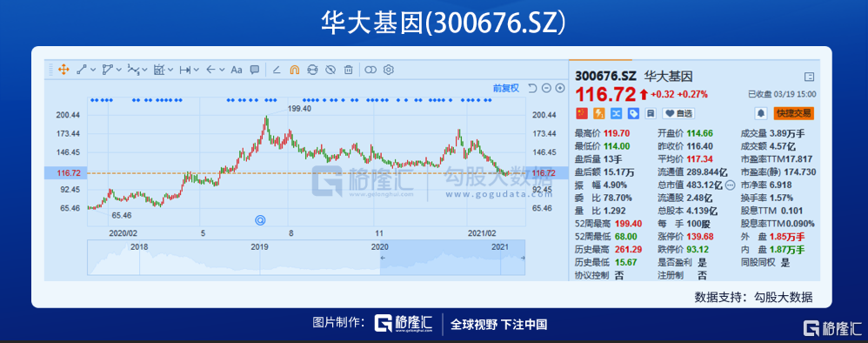Select the comment bubble annotation tool
Screen dimensions: 868x343
(x=255, y=70)
